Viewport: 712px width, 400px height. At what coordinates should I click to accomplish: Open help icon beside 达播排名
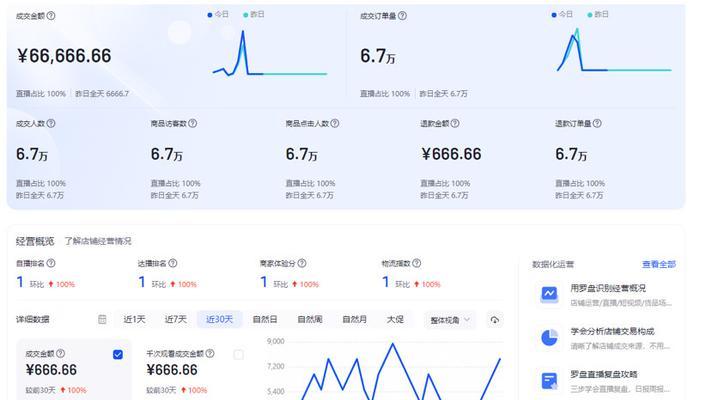tap(173, 263)
